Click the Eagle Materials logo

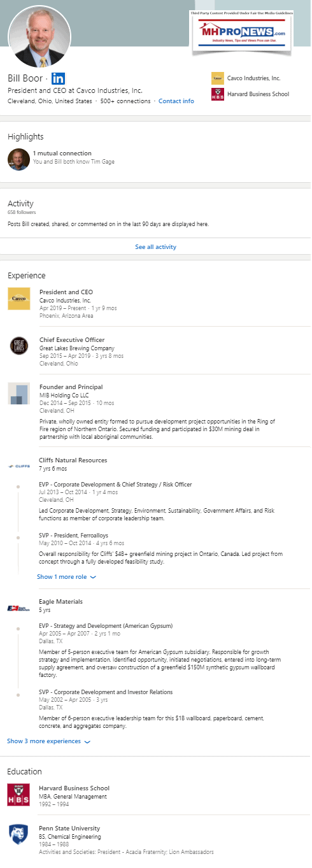(18, 608)
